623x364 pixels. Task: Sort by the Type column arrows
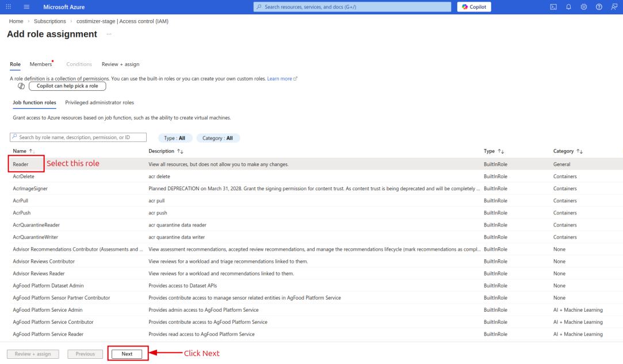tap(500, 151)
